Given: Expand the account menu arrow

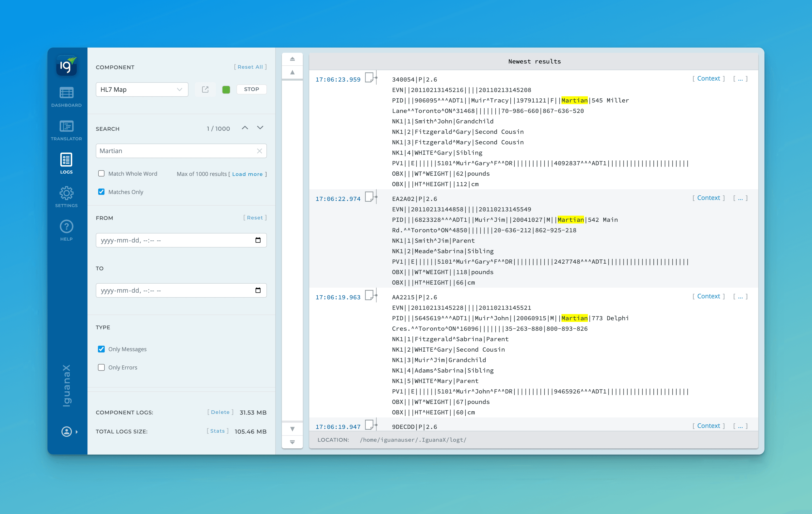Looking at the screenshot, I should 77,432.
